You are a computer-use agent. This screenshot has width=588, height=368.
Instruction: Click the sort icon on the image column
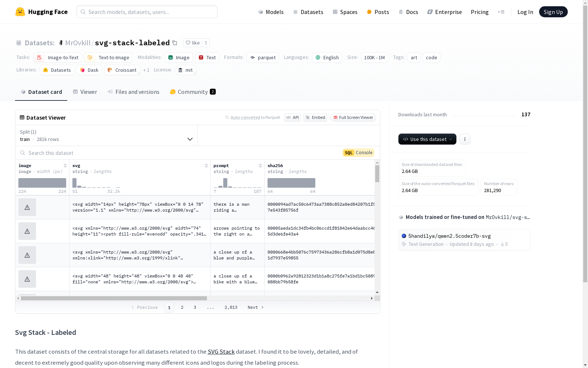(65, 166)
